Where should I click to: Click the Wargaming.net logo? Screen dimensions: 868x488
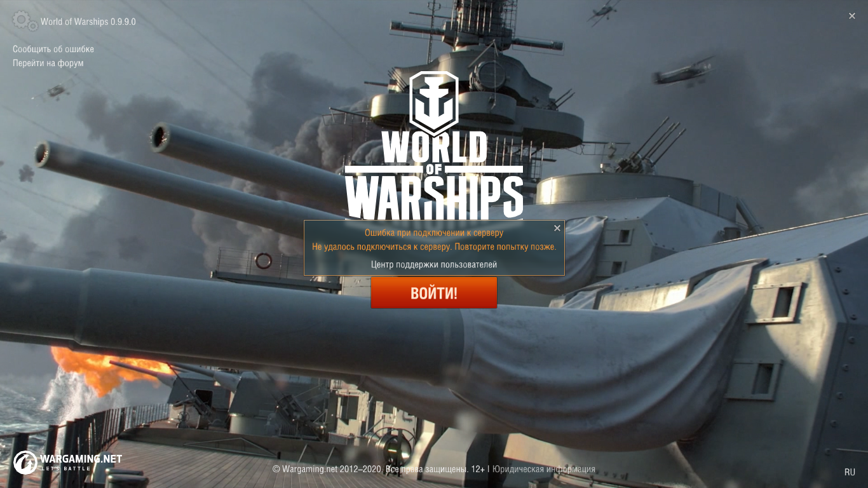pyautogui.click(x=68, y=462)
